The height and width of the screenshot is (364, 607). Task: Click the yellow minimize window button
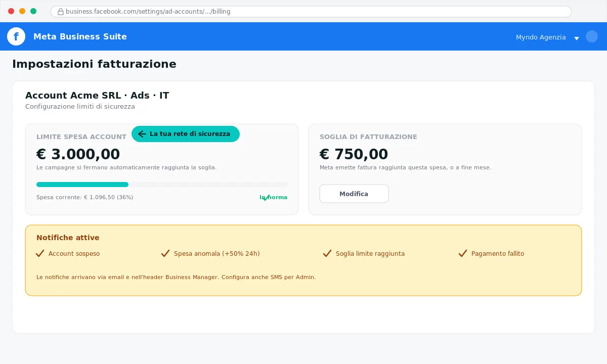coord(22,11)
